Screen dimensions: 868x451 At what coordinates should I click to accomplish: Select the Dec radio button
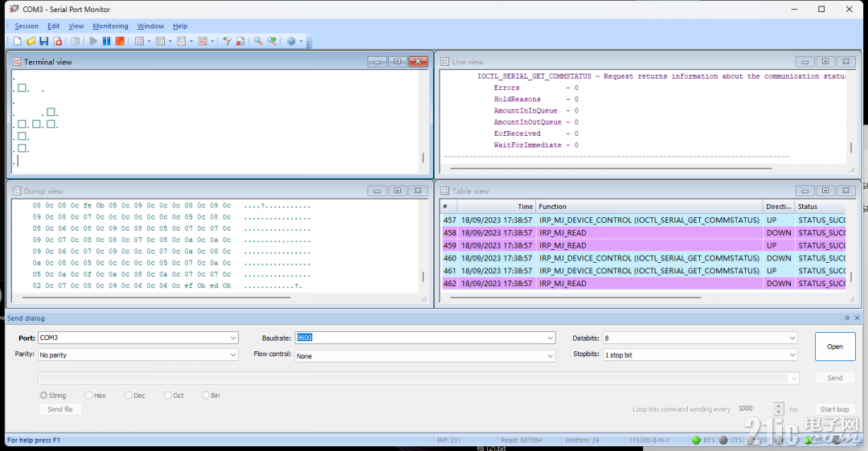[129, 395]
